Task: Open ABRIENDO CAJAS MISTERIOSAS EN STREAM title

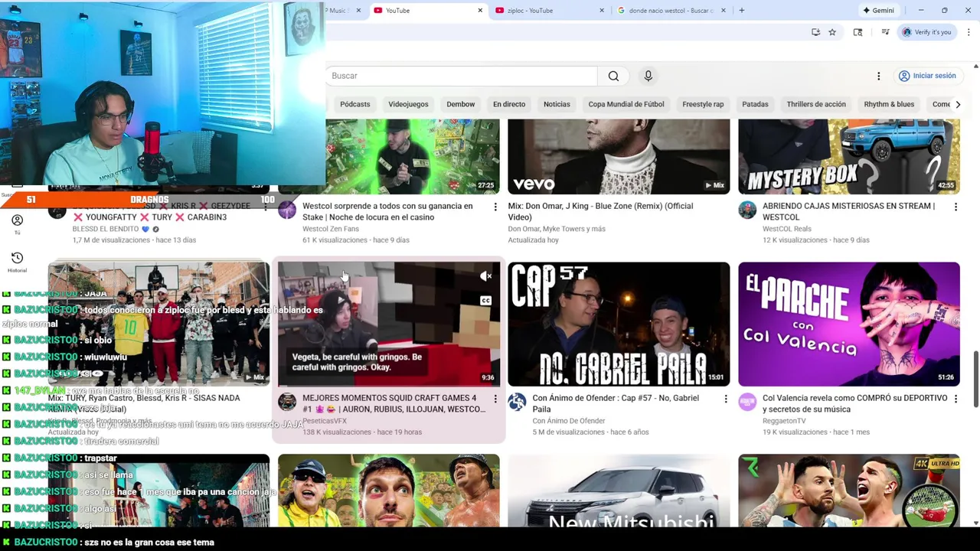Action: coord(848,211)
